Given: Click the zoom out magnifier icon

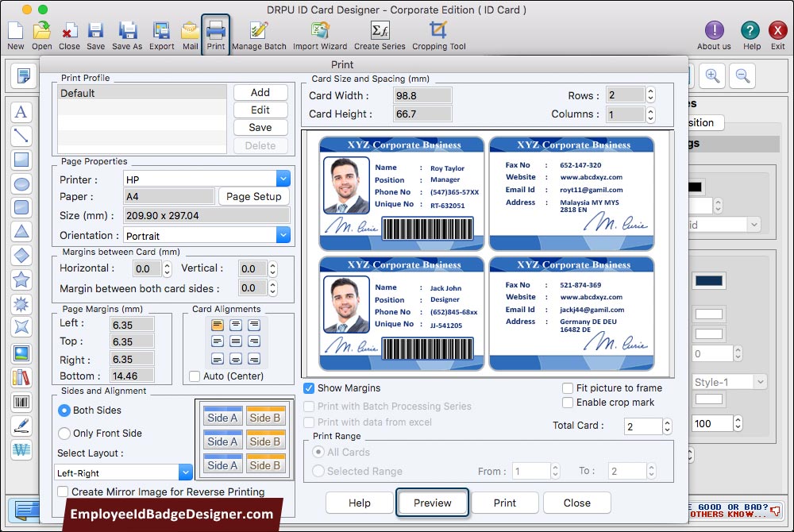Looking at the screenshot, I should 742,76.
